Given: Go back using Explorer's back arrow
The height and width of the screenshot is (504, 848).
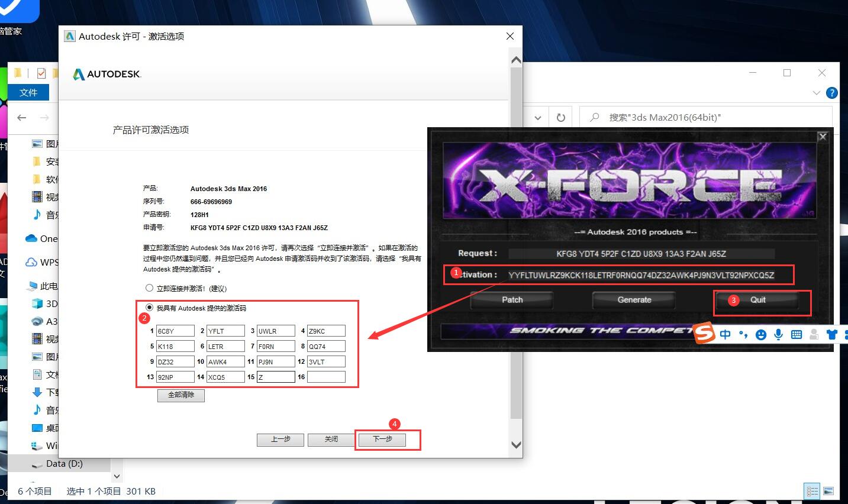Looking at the screenshot, I should click(22, 118).
